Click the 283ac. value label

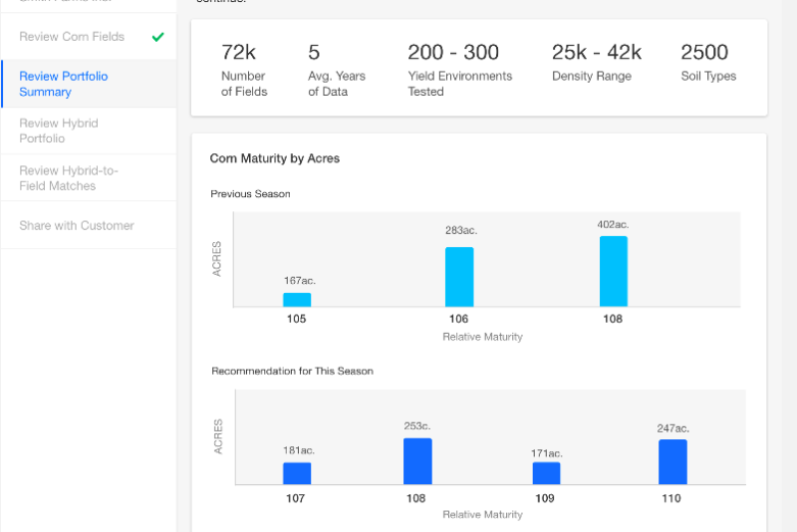[461, 230]
